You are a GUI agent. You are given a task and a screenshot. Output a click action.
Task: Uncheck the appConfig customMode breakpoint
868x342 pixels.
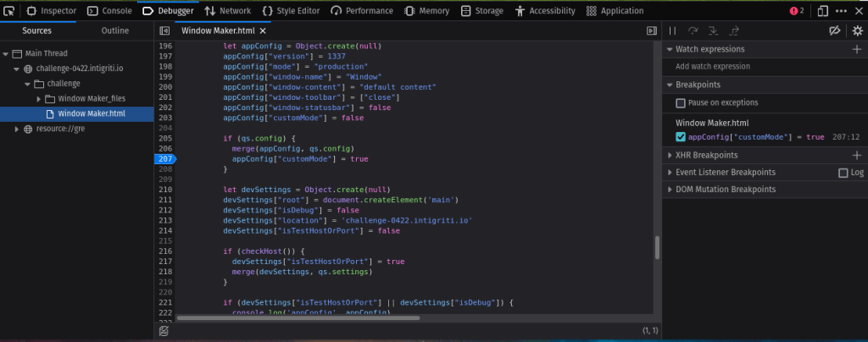click(x=681, y=137)
